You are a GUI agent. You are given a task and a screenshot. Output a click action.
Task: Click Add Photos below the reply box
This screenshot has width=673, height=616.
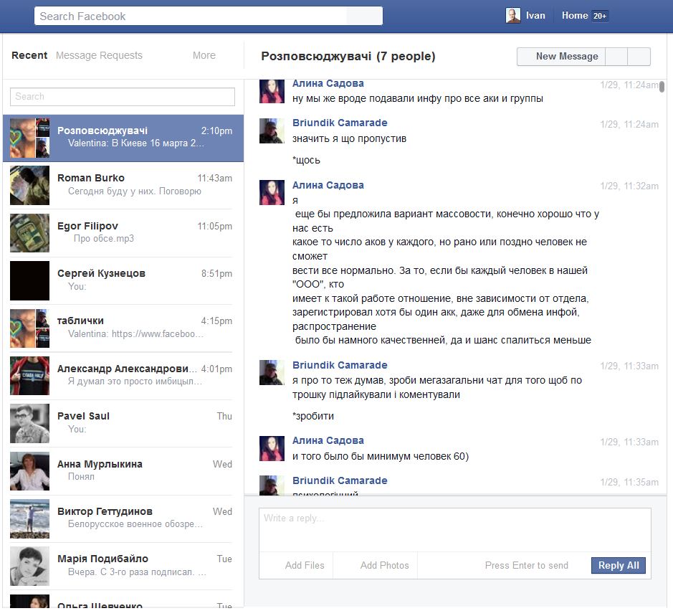point(384,565)
